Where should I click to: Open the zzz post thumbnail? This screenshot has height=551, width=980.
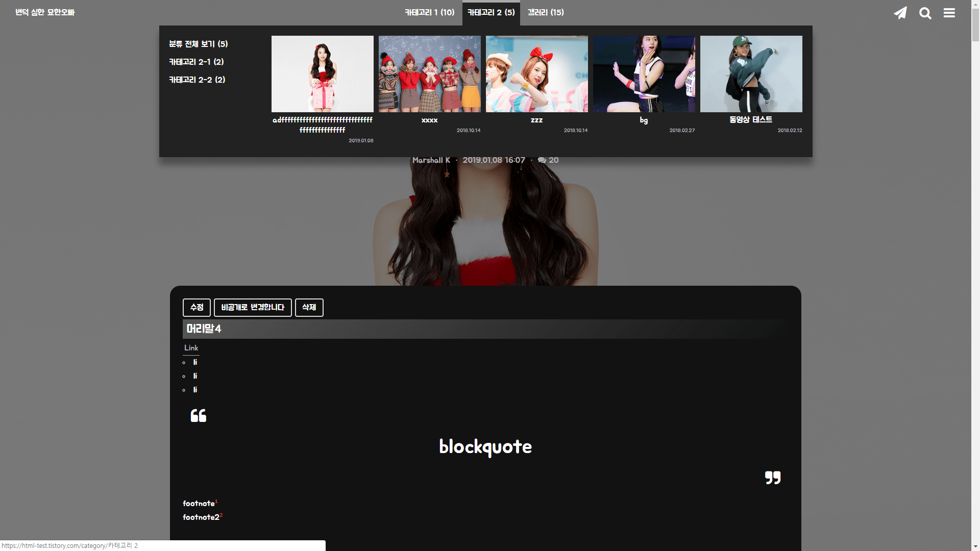(536, 74)
